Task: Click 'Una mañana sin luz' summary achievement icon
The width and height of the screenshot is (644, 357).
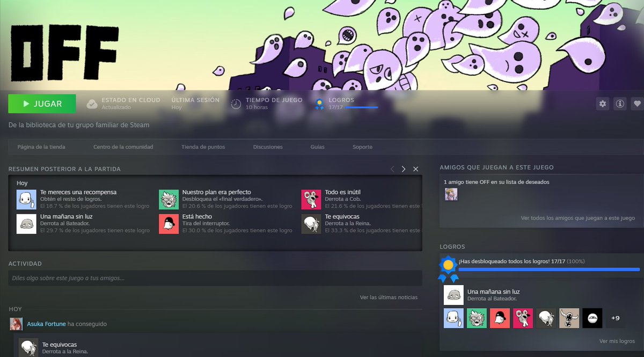Action: 26,224
